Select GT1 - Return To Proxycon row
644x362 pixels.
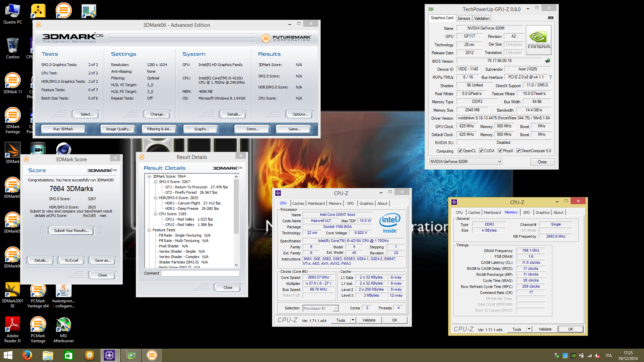point(197,187)
